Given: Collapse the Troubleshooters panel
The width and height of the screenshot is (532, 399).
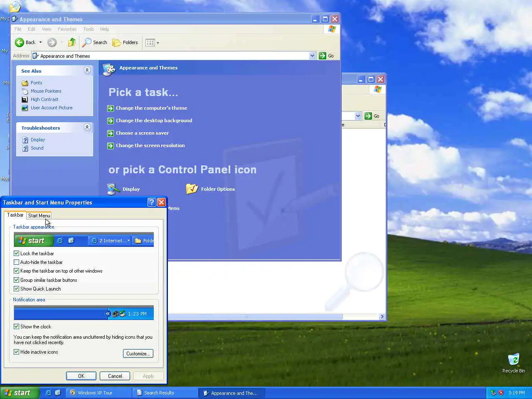Looking at the screenshot, I should 87,127.
